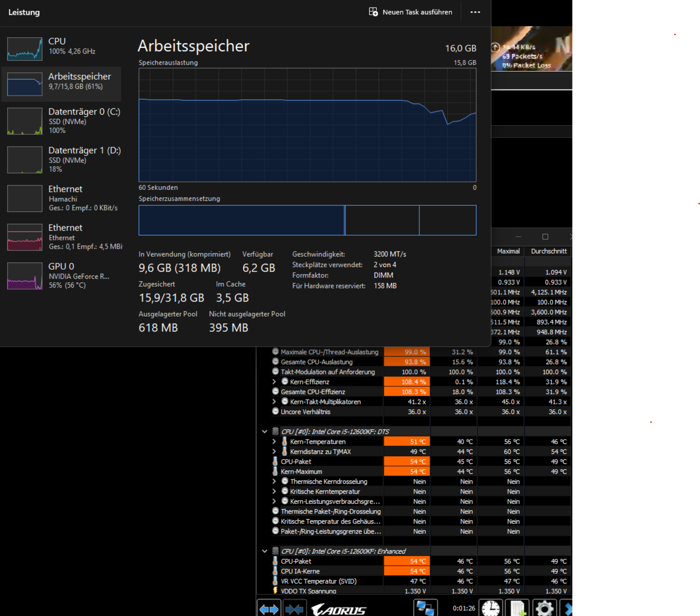The height and width of the screenshot is (616, 700).
Task: Click the thermometer icon beside Kern-Temperaturen
Action: click(x=285, y=442)
